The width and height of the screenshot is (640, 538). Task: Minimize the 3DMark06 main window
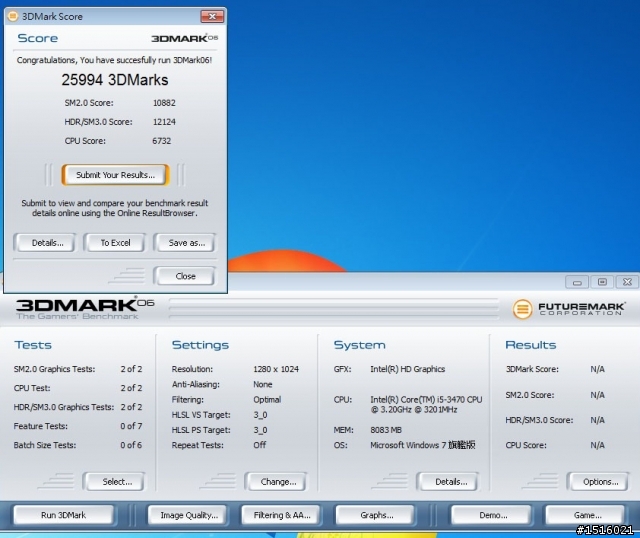coord(577,282)
